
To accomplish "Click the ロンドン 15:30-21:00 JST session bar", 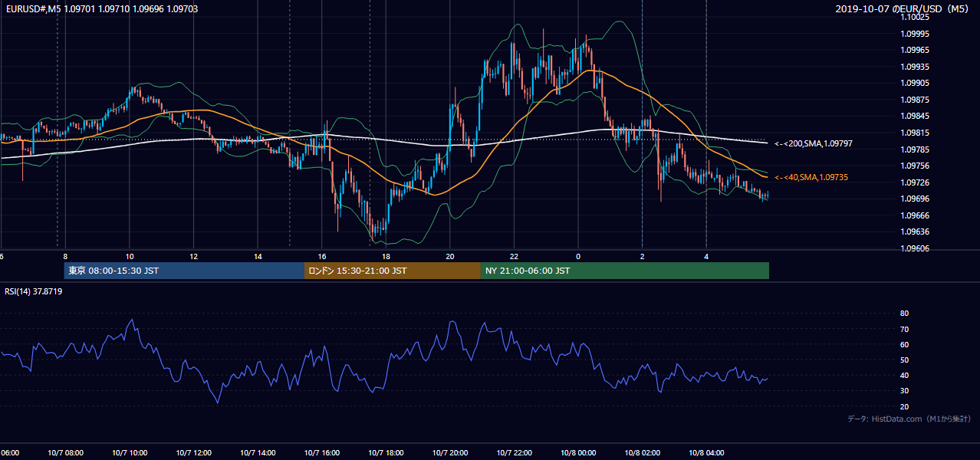I will (393, 271).
